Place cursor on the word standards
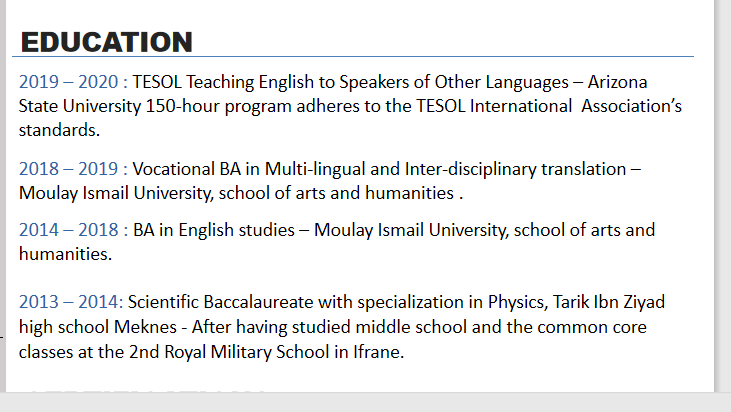Viewport: 731px width, 412px height. coord(56,130)
